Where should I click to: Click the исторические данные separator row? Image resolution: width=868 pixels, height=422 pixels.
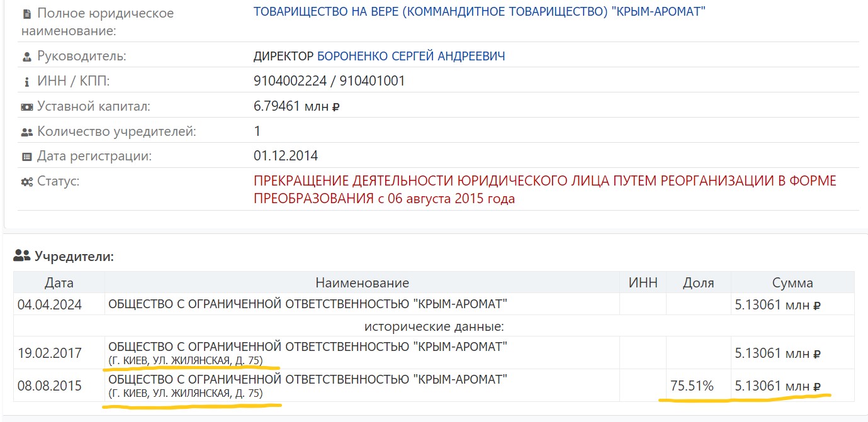[434, 327]
